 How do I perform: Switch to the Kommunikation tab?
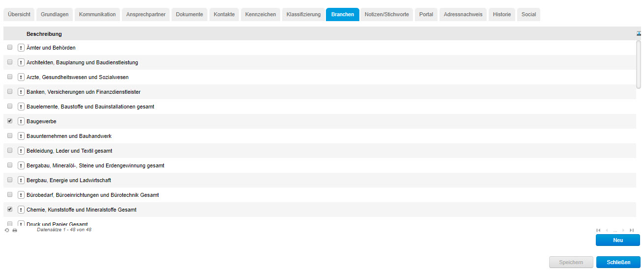[x=97, y=14]
